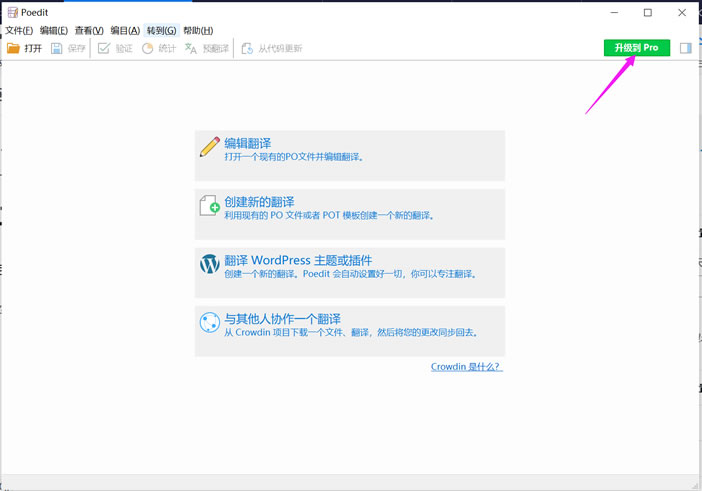Click the 保存 toolbar label
The image size is (702, 491).
pos(77,48)
